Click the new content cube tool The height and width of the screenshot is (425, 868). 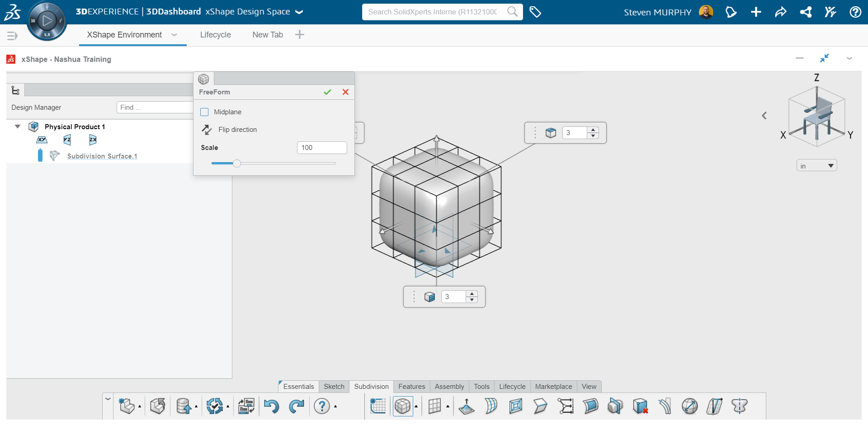(127, 406)
